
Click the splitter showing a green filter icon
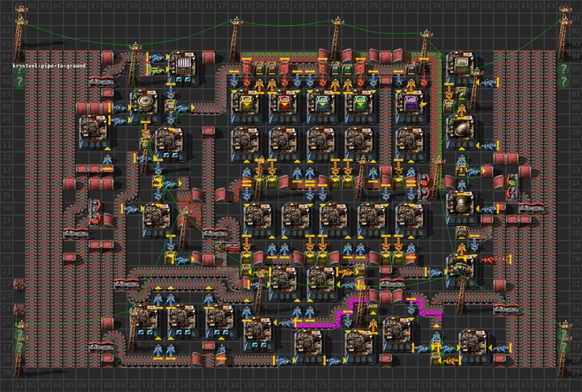pos(513,189)
